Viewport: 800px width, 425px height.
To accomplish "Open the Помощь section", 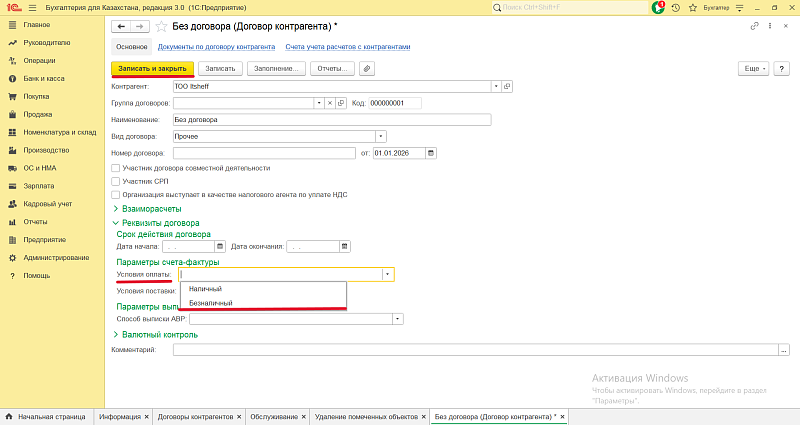I will click(x=36, y=276).
